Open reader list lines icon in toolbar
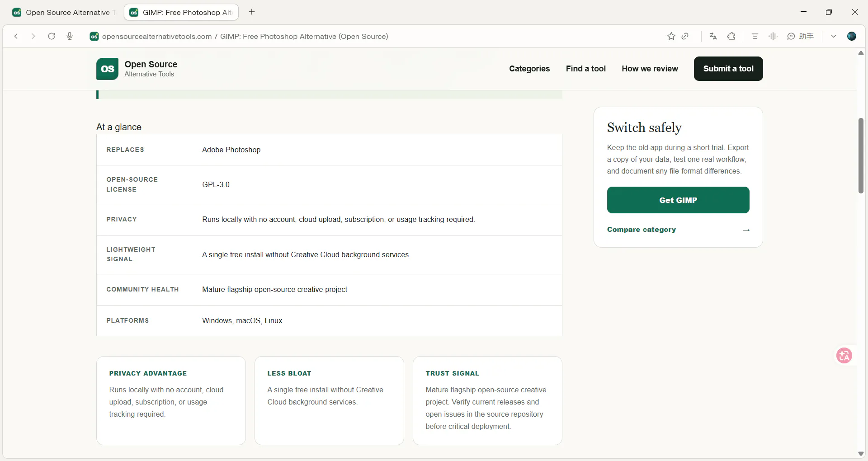The height and width of the screenshot is (461, 868). coord(755,36)
